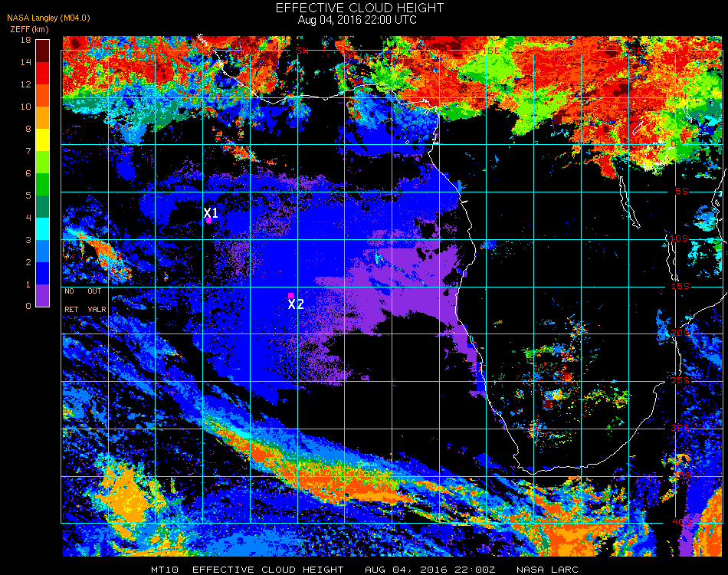
Task: Select the orange-red 10-12 km swatch
Action: [43, 96]
